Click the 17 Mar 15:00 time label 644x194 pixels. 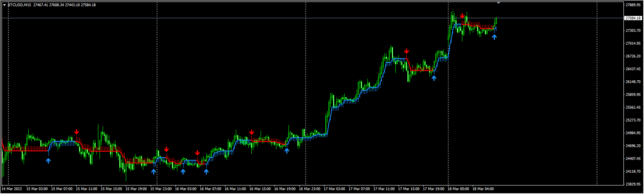pos(409,189)
